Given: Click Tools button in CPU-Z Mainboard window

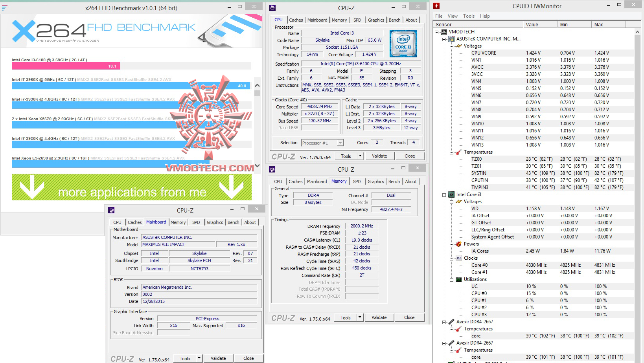Looking at the screenshot, I should click(185, 358).
